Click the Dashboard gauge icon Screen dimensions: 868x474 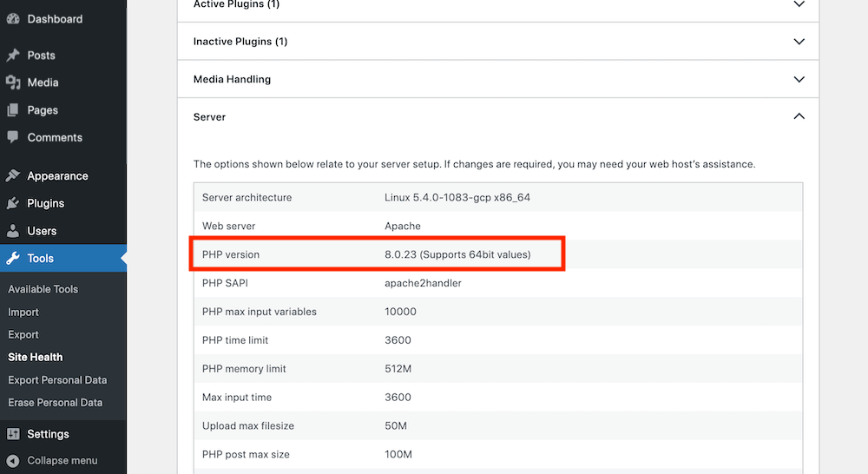tap(13, 19)
